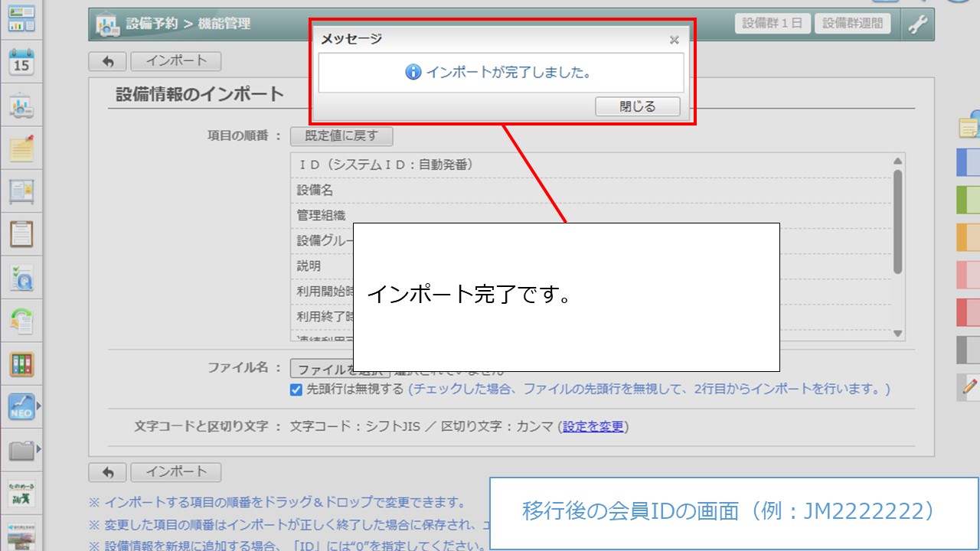Click 既定値に戻す button

tap(341, 136)
